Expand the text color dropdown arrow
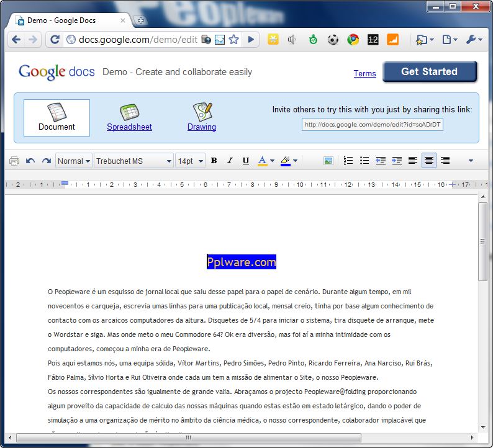This screenshot has height=448, width=493. pos(273,161)
